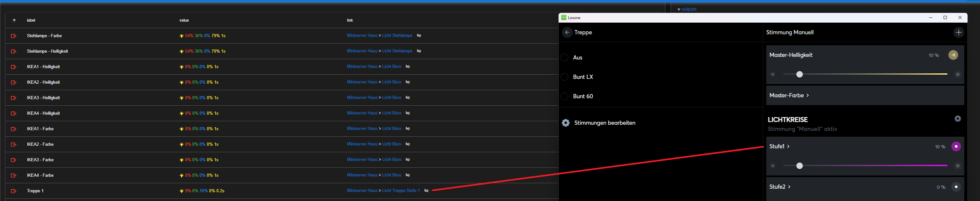Toggle Stufe1 purple circuit button

[956, 146]
